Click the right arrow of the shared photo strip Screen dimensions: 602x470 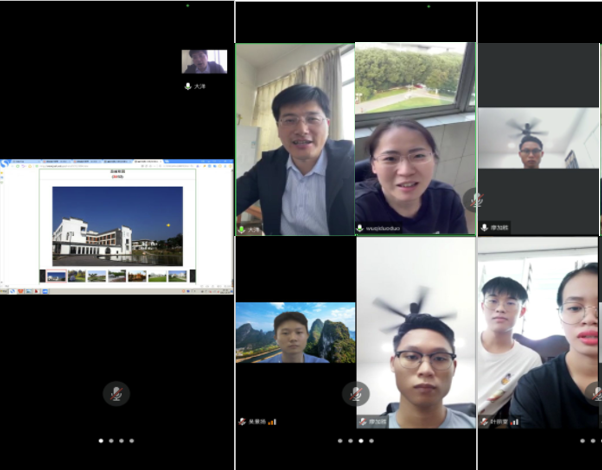192,276
